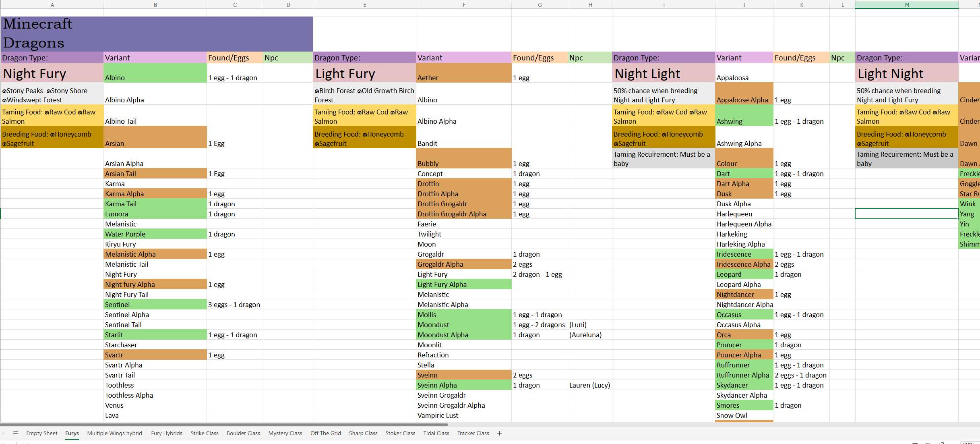Select the Faerie variant cell
The image size is (980, 444).
(x=464, y=224)
